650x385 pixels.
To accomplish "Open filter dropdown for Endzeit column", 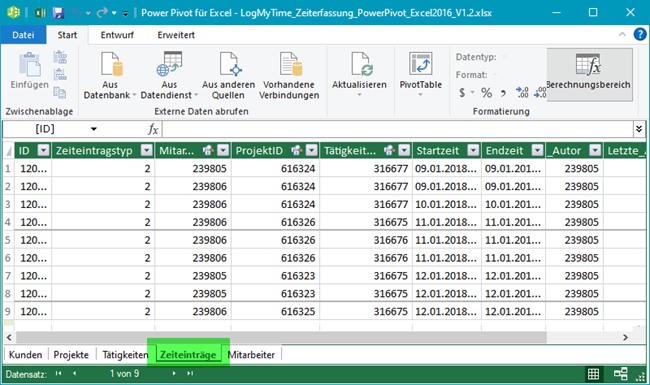I will [538, 150].
